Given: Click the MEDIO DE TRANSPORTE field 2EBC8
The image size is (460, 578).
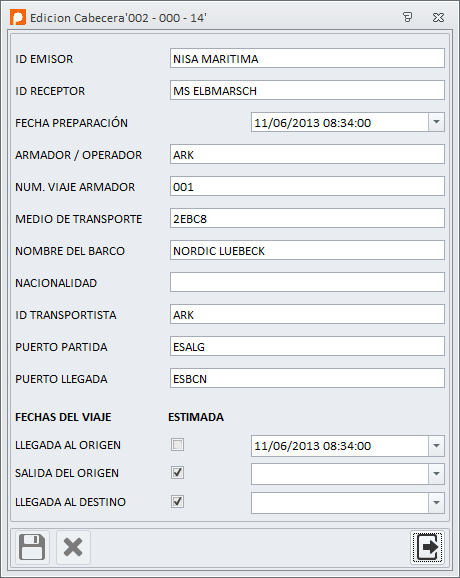Looking at the screenshot, I should pyautogui.click(x=307, y=218).
